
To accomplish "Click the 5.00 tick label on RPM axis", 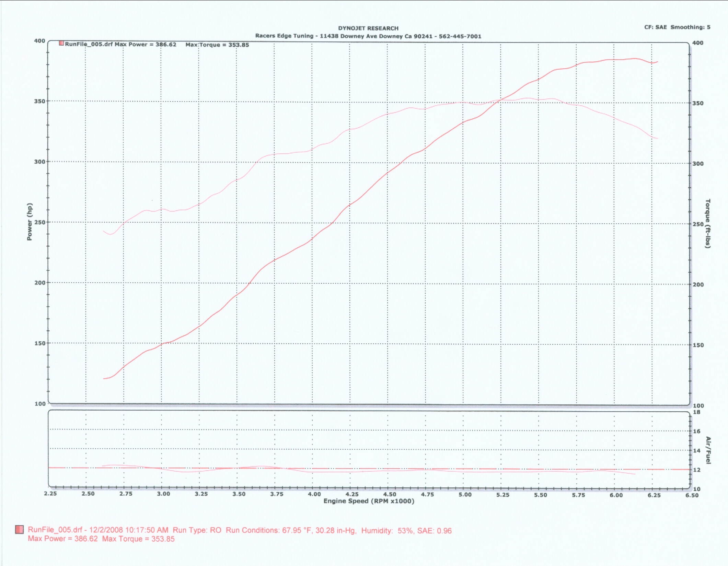I will pos(465,495).
